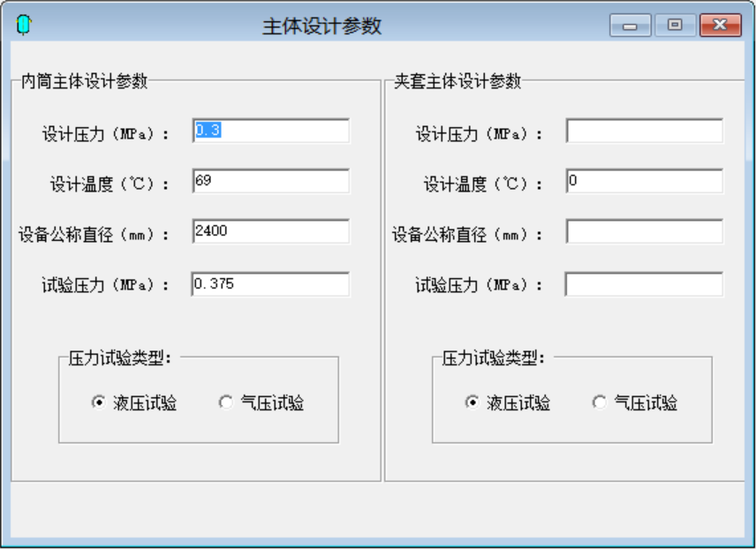Click the 内筒 设备公称直径 field showing 2400
The height and width of the screenshot is (549, 756).
[x=270, y=232]
